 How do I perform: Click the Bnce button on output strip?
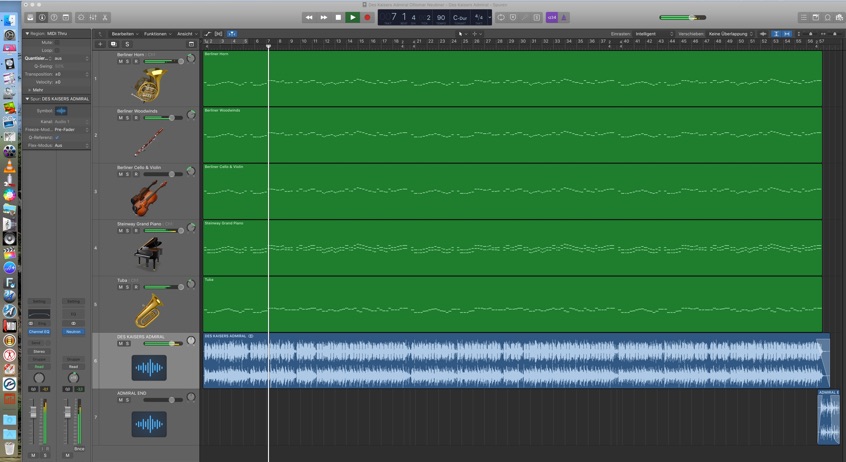pyautogui.click(x=79, y=449)
